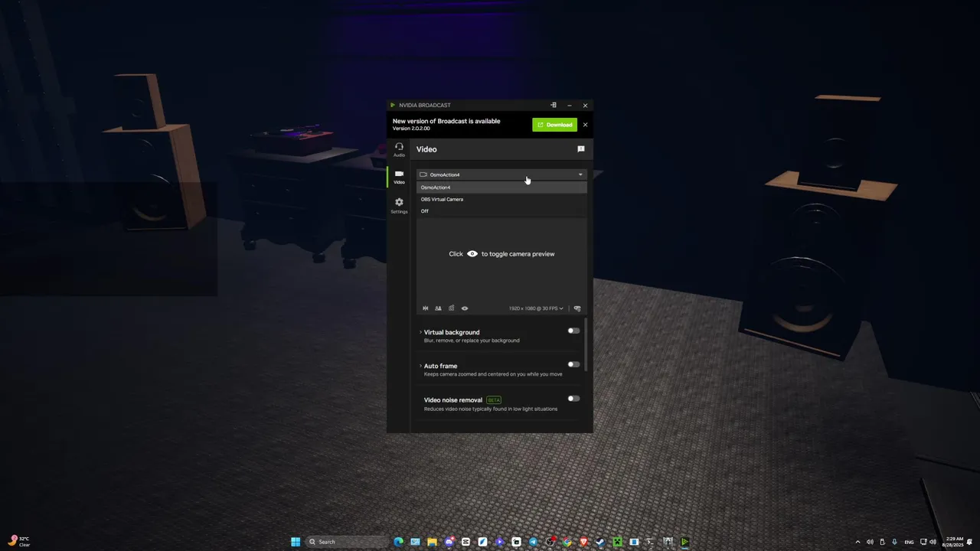Enable the Auto frame toggle
Viewport: 980px width, 551px height.
click(573, 364)
